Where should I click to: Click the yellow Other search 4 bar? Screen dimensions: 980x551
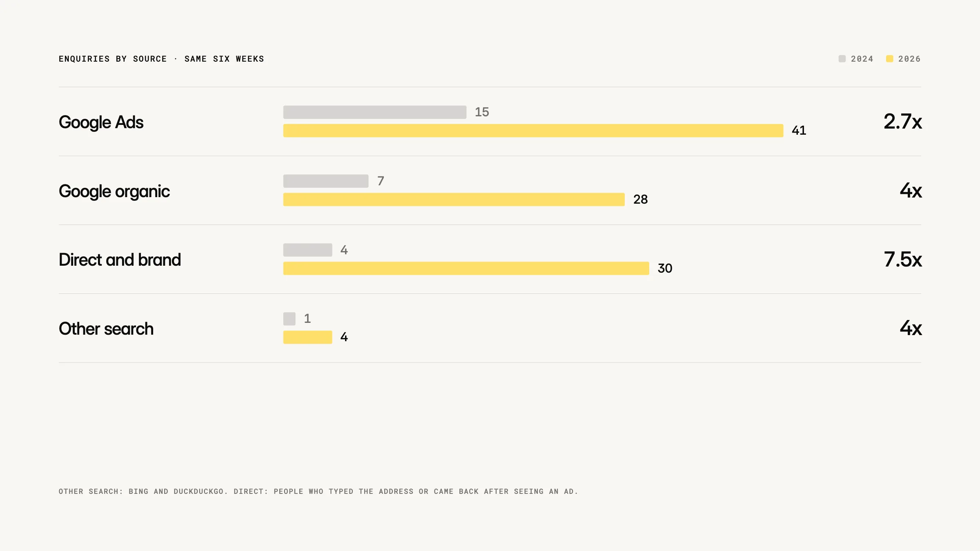[308, 338]
